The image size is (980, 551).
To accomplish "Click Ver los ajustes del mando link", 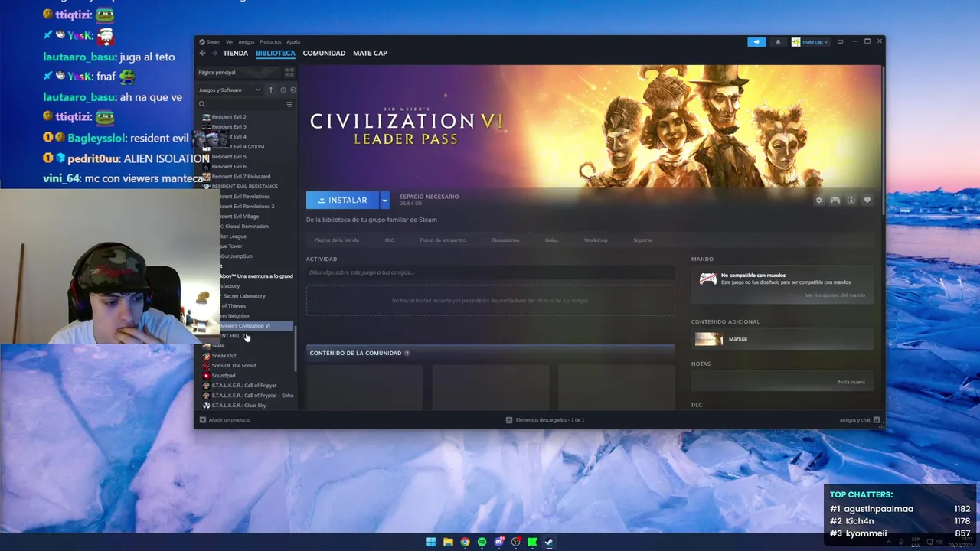I will (x=835, y=295).
